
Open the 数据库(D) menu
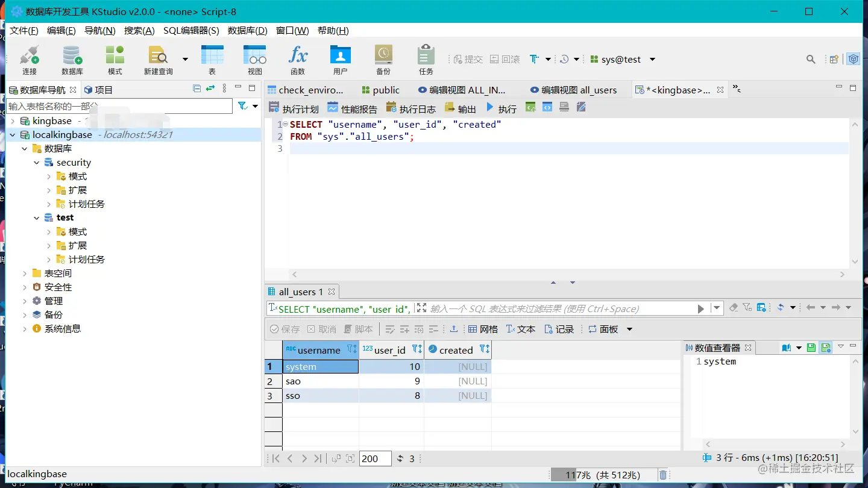(247, 31)
